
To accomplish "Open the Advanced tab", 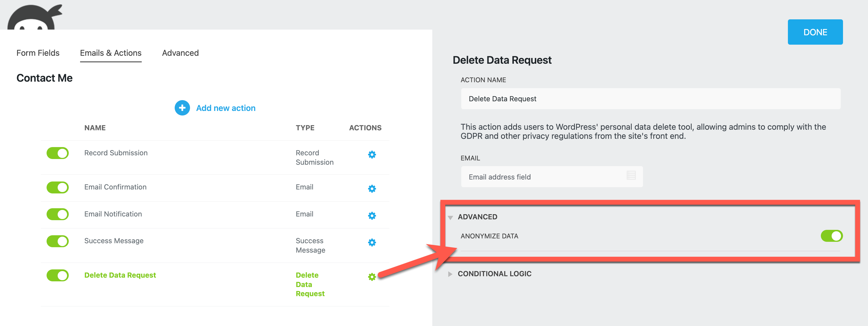I will coord(180,53).
